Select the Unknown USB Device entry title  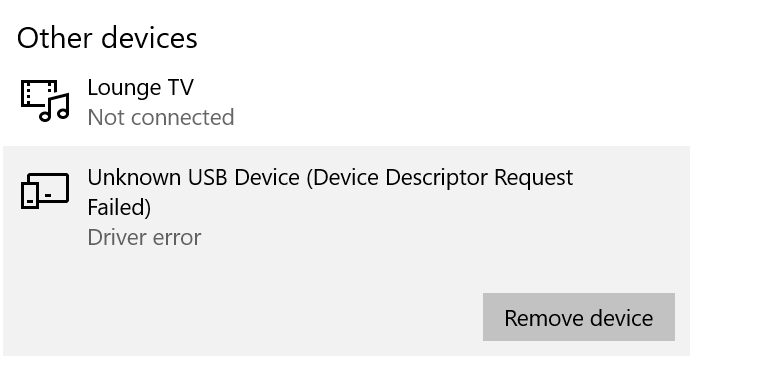tap(330, 192)
